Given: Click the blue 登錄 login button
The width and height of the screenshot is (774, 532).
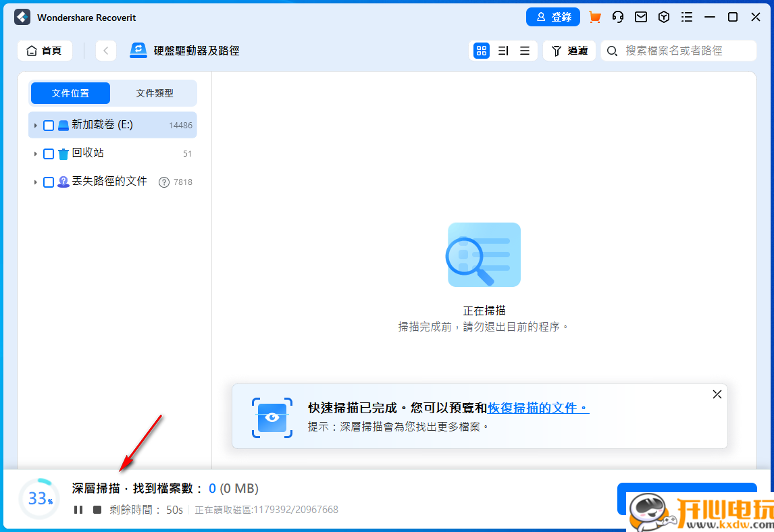Looking at the screenshot, I should coord(553,17).
